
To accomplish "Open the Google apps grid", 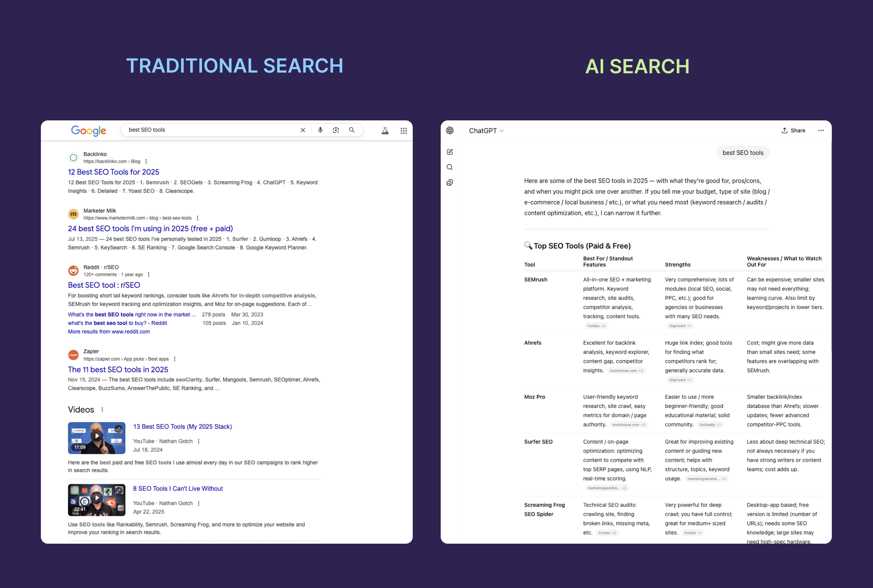I will [404, 130].
